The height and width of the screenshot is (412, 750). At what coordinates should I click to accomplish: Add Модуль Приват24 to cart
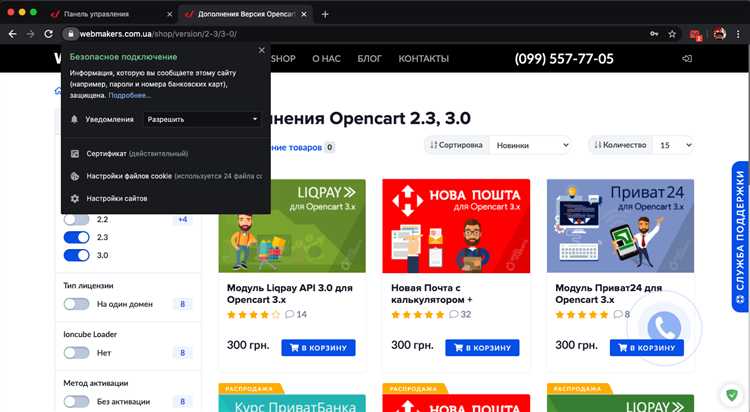point(647,348)
